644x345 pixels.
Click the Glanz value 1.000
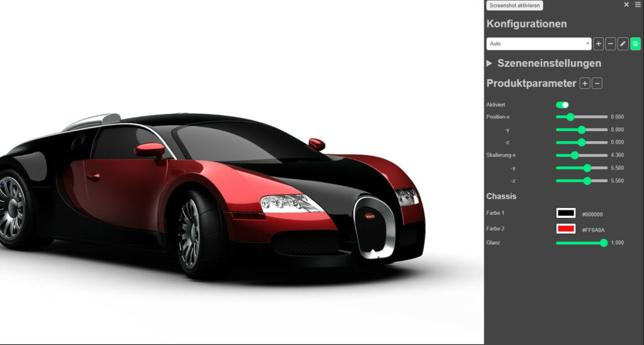(618, 242)
